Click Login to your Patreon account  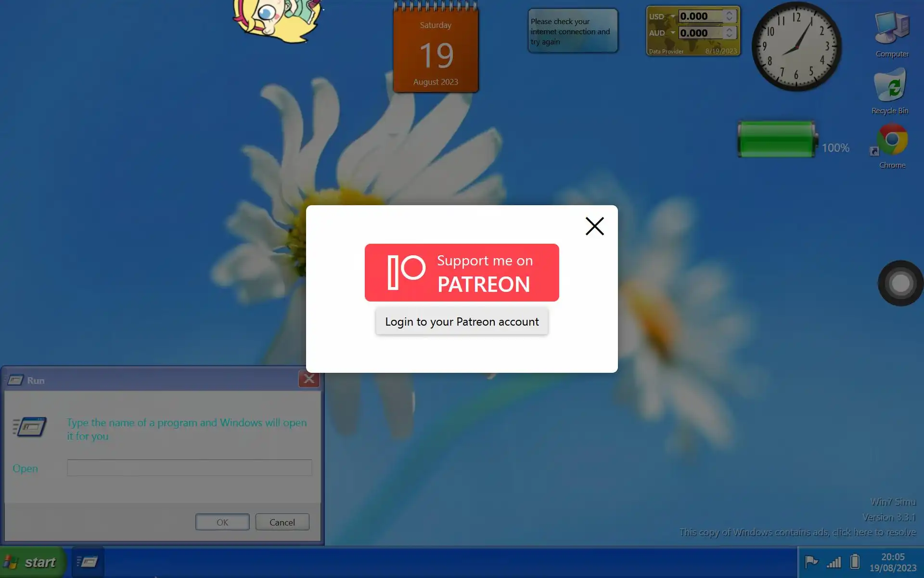click(x=462, y=322)
